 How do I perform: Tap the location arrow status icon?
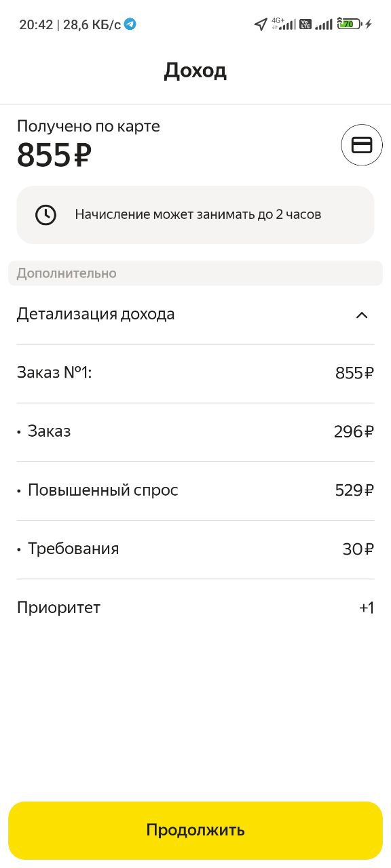click(x=261, y=24)
